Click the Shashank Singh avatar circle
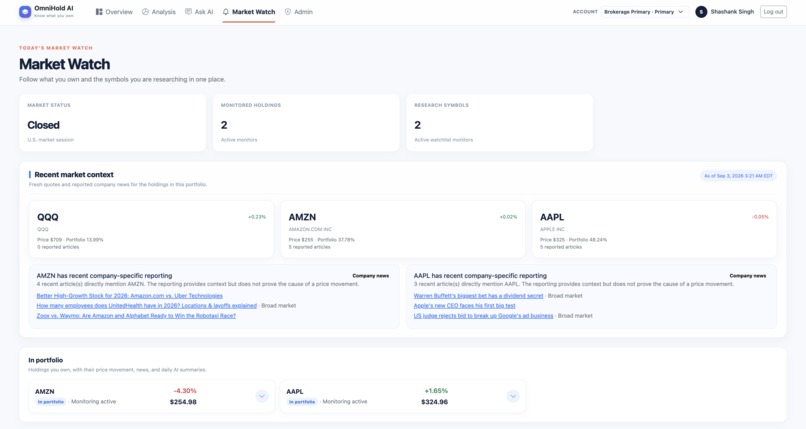Viewport: 806px width, 429px height. [701, 12]
